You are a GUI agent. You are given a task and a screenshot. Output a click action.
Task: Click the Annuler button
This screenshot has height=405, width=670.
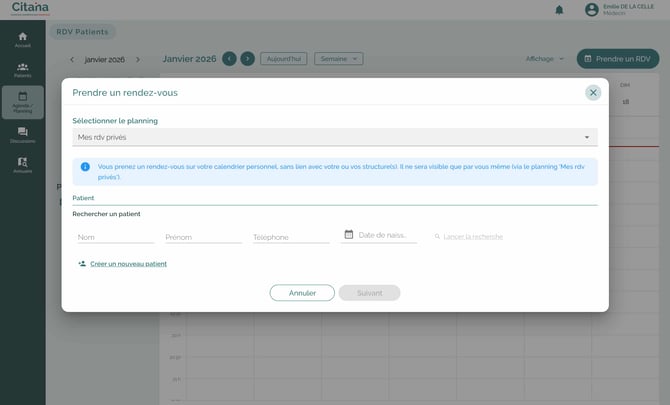click(x=302, y=293)
